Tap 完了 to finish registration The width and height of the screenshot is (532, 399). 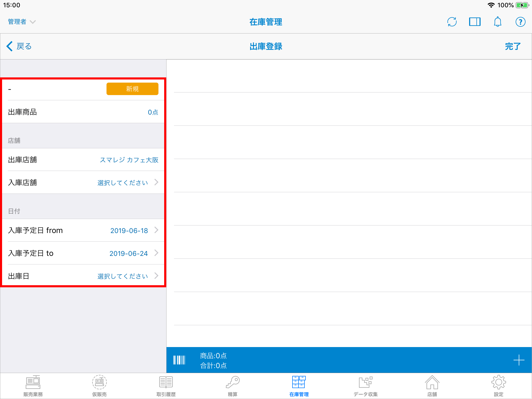[513, 46]
